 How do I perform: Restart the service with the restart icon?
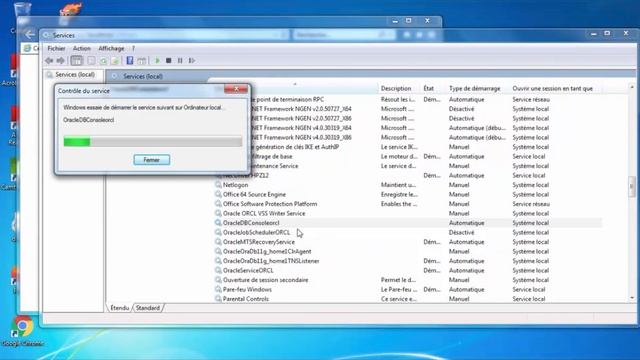pyautogui.click(x=192, y=61)
